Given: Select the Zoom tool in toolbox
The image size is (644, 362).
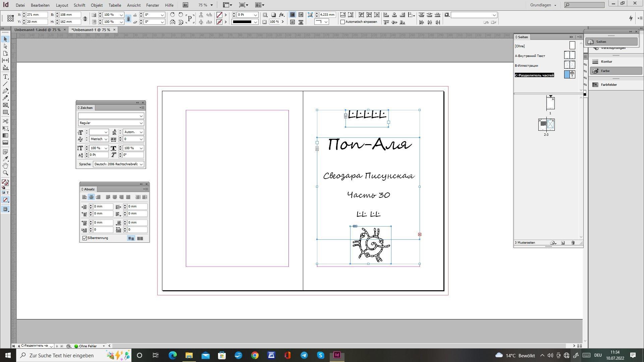Looking at the screenshot, I should point(5,173).
